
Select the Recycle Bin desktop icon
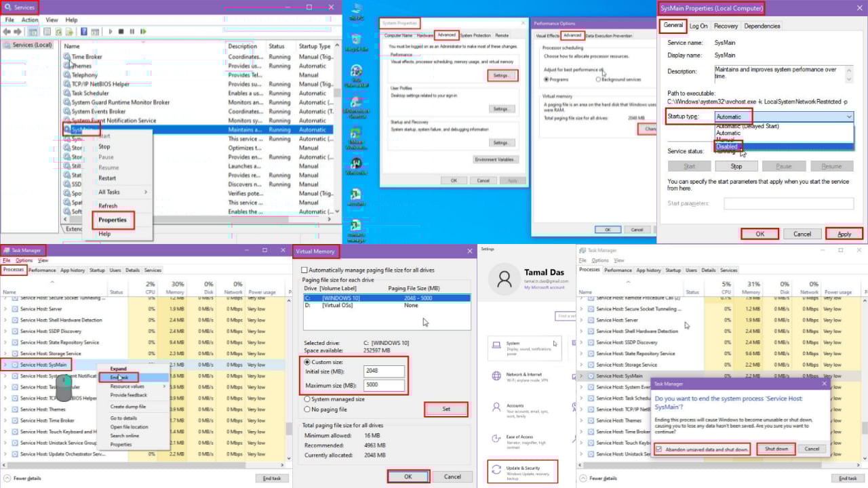coord(356,42)
